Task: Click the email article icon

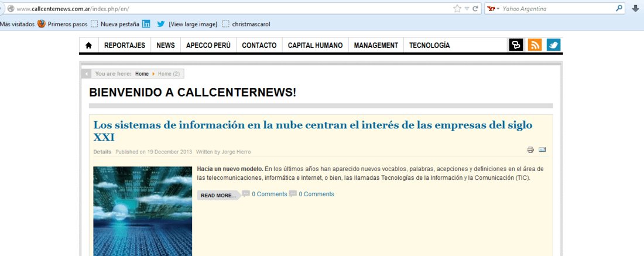Action: pos(542,149)
